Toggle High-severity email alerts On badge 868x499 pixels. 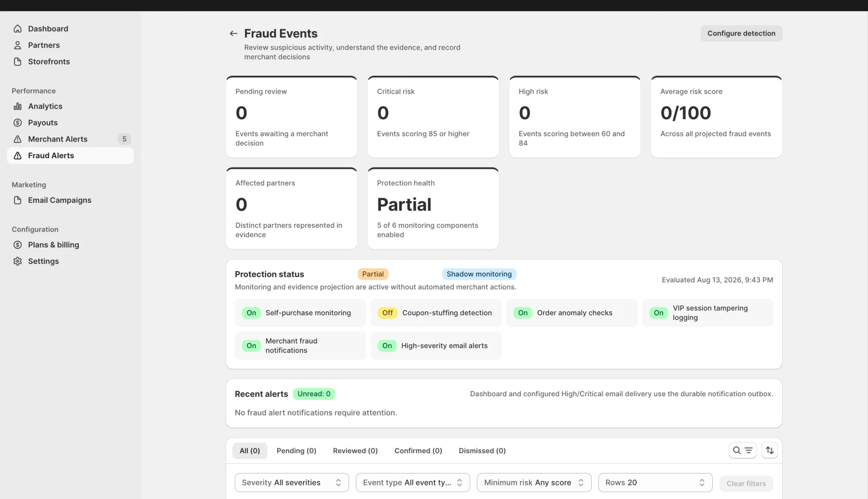(387, 346)
